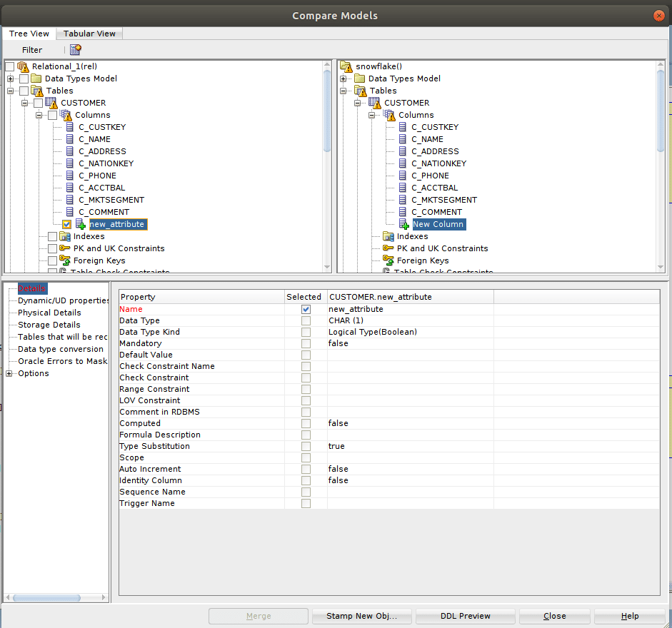Toggle the left Tables checkbox
This screenshot has height=628, width=672.
(x=24, y=91)
